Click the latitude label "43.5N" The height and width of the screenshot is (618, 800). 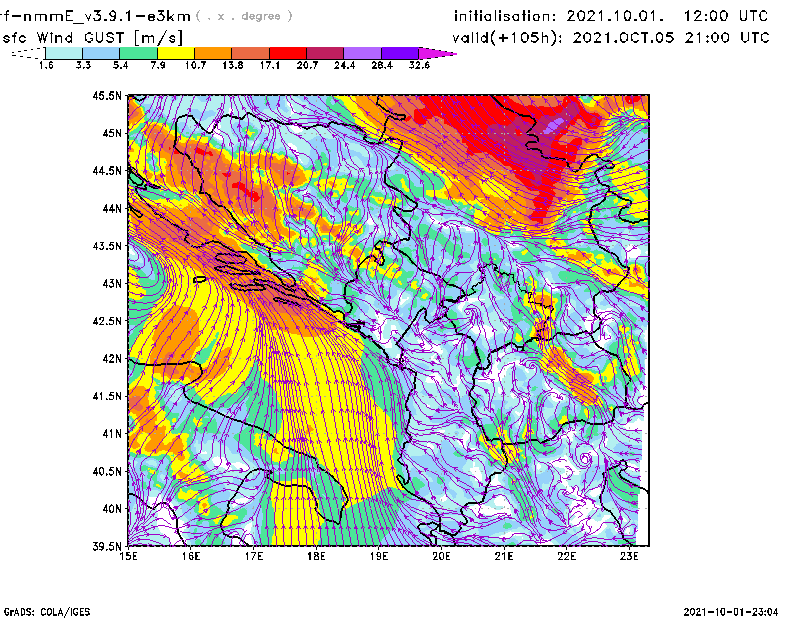tap(107, 246)
